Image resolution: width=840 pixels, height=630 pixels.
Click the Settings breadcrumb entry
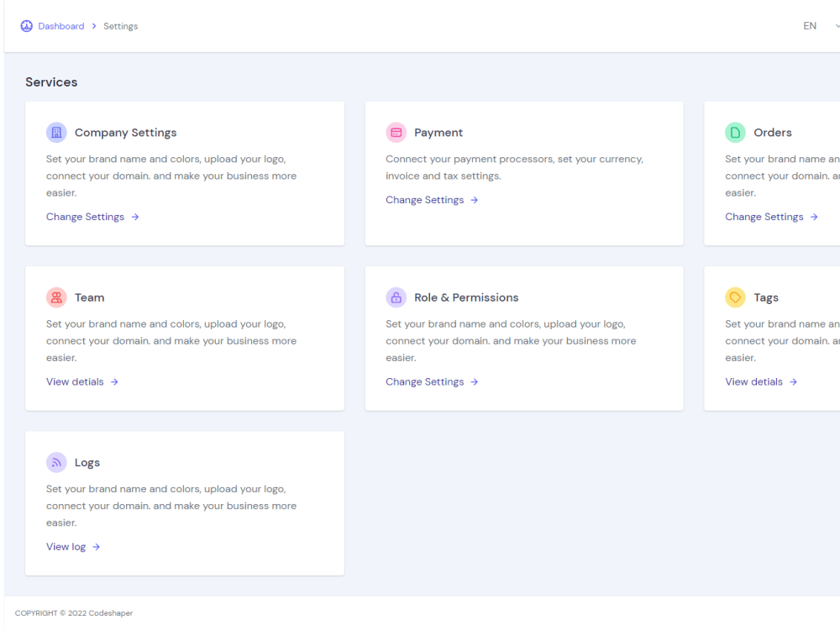tap(119, 26)
